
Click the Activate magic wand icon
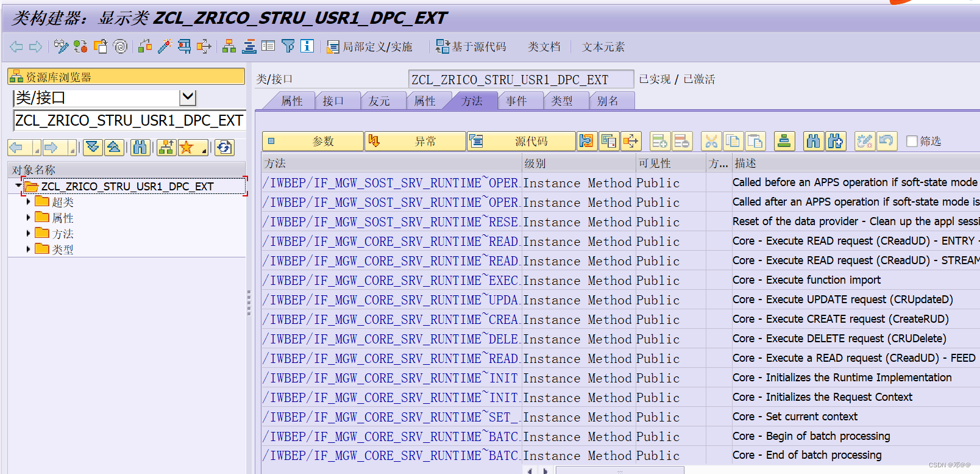165,46
